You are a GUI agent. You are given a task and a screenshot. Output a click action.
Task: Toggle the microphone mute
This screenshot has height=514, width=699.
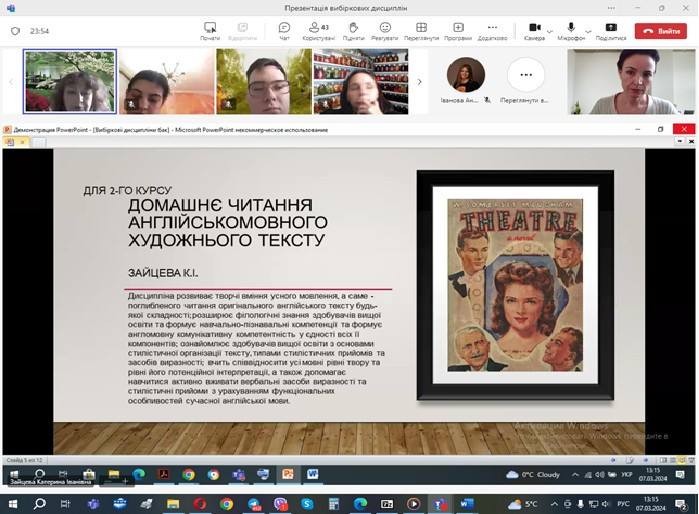click(572, 28)
